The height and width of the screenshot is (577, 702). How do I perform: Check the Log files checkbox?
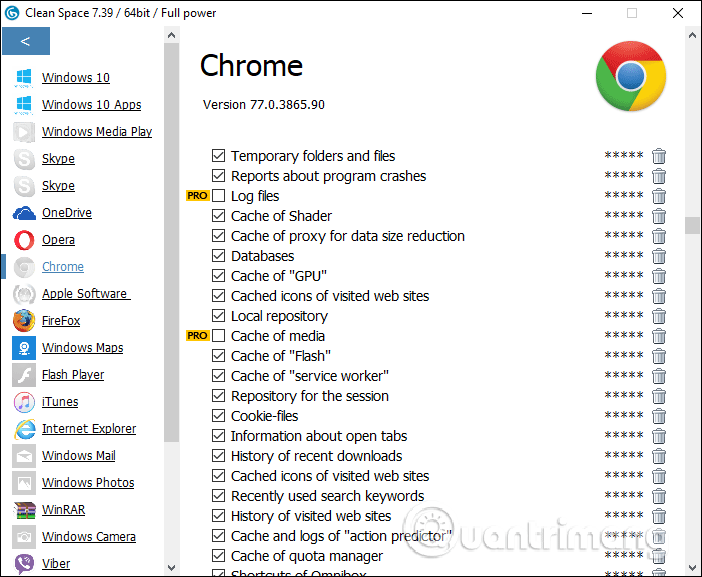click(218, 196)
